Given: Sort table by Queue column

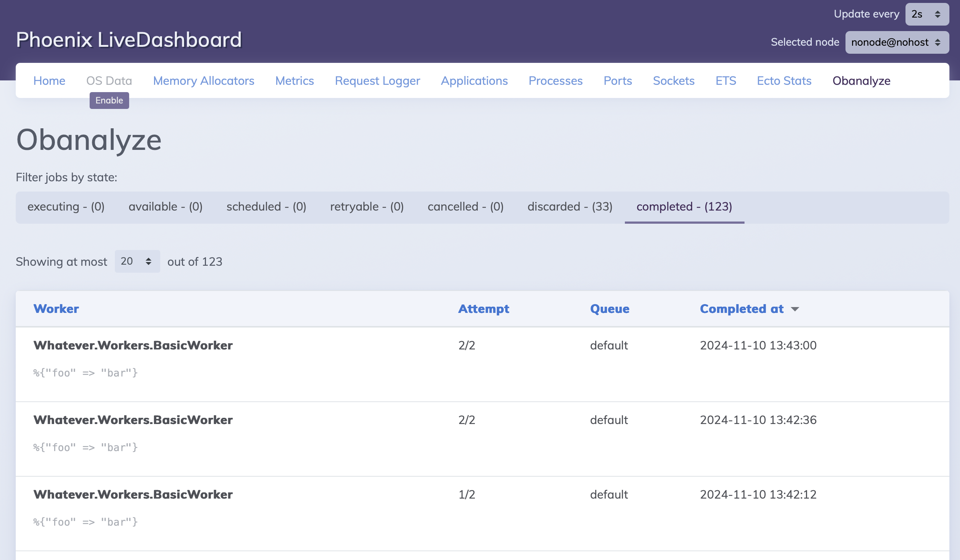Looking at the screenshot, I should [609, 309].
